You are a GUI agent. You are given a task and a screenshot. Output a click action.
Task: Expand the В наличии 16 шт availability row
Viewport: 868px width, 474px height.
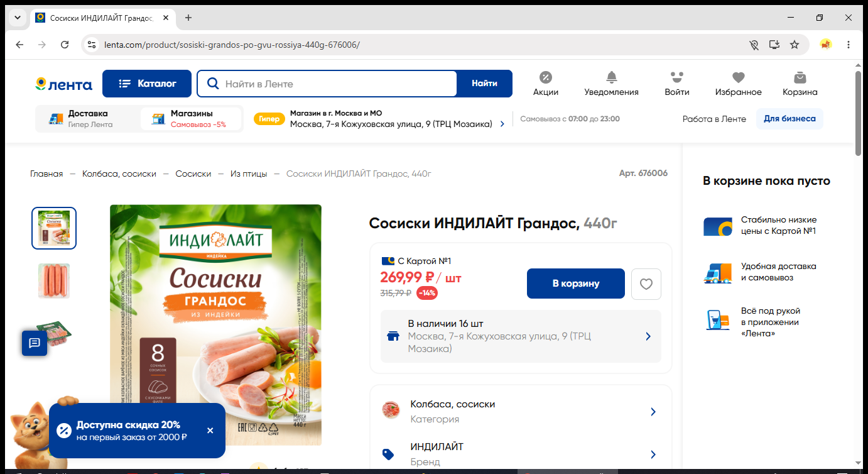521,336
